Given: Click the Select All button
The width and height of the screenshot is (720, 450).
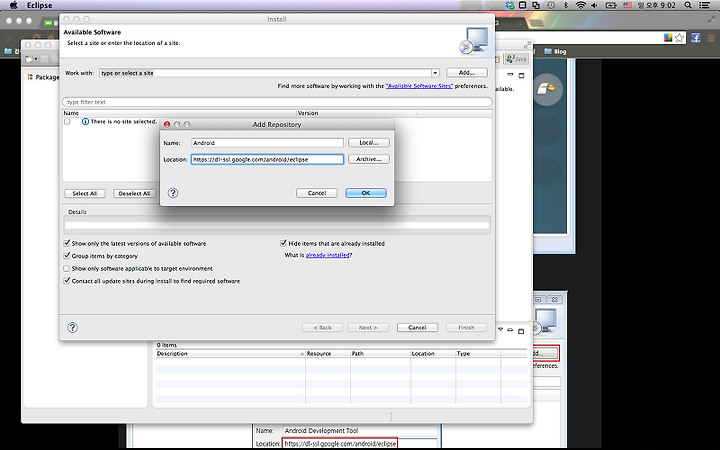Looking at the screenshot, I should pos(85,193).
